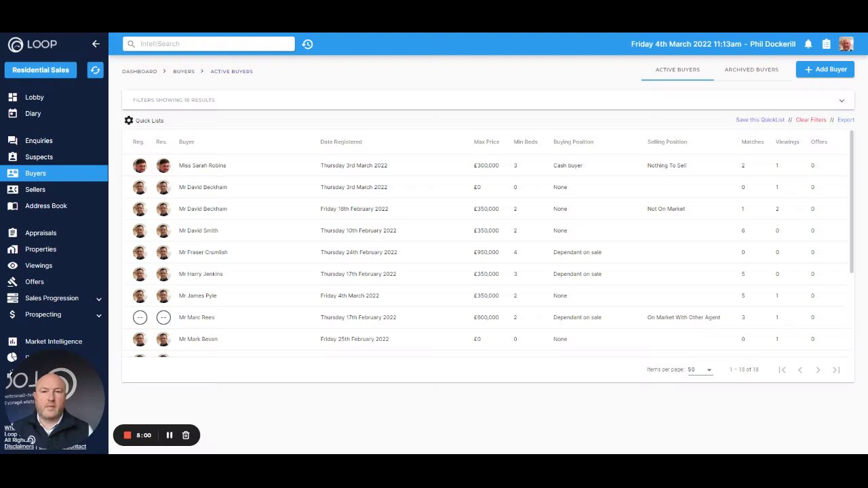Click empty registrar circle for Mr Marc Rees

(x=140, y=317)
